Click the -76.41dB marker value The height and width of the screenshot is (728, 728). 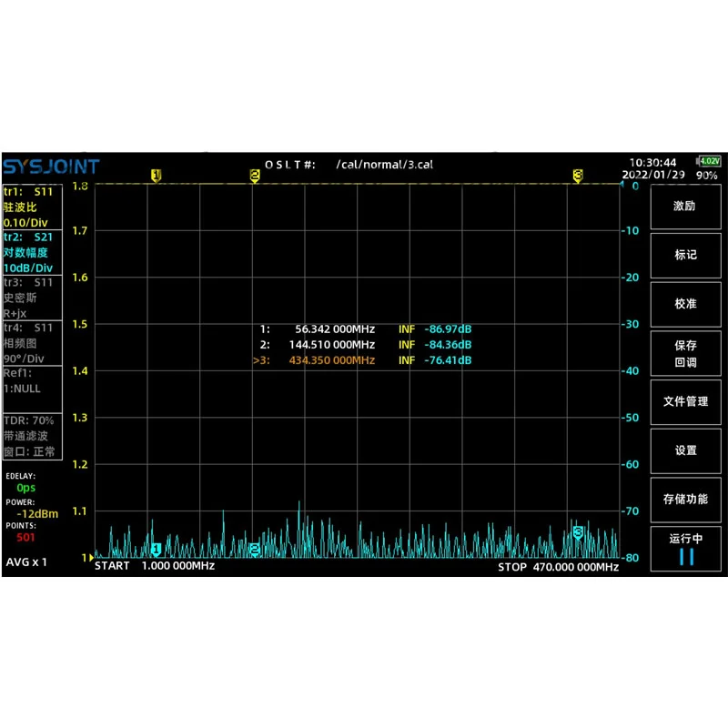coord(448,360)
